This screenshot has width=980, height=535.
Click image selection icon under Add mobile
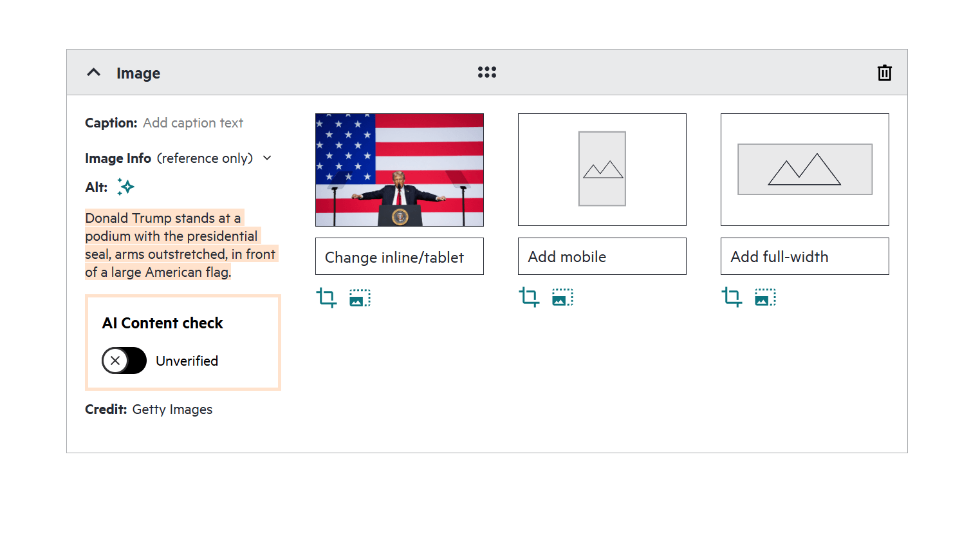pos(562,297)
